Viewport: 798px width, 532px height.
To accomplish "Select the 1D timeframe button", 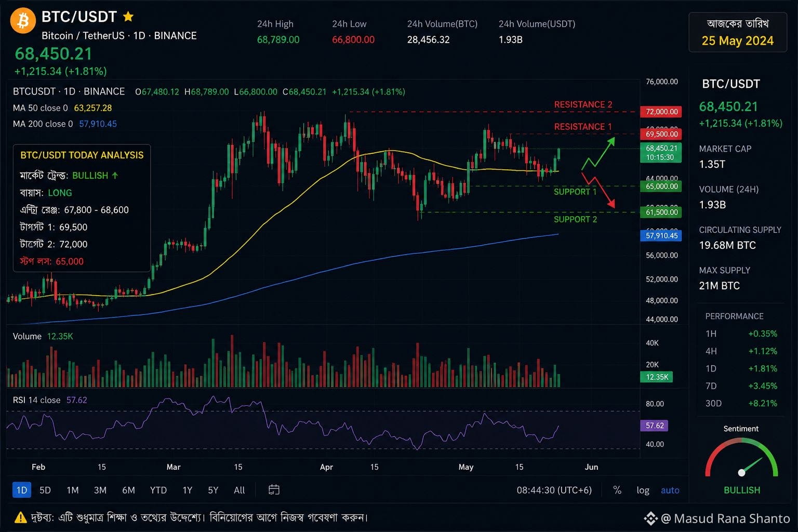I will click(21, 490).
